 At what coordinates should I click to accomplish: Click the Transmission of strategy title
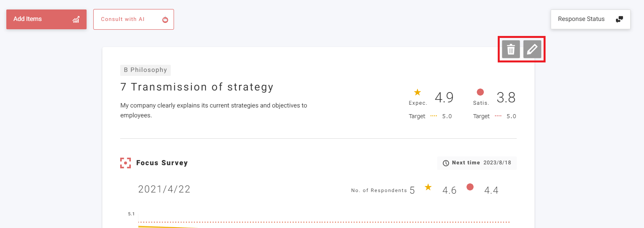[197, 87]
